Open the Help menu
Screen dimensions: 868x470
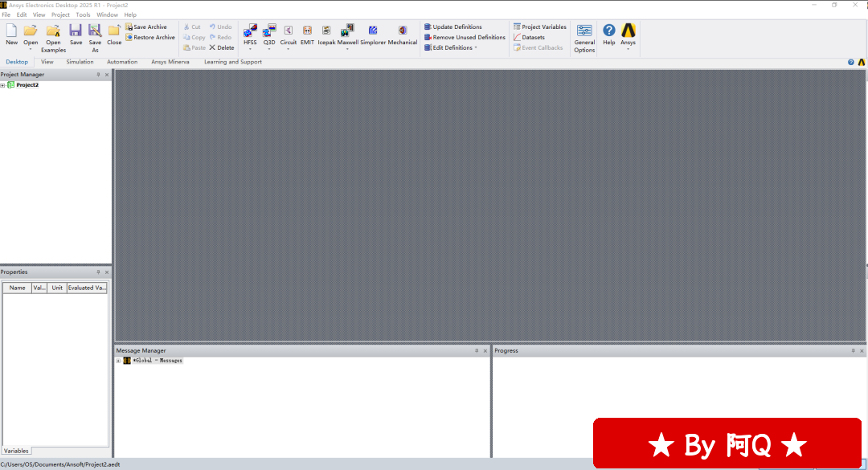130,15
